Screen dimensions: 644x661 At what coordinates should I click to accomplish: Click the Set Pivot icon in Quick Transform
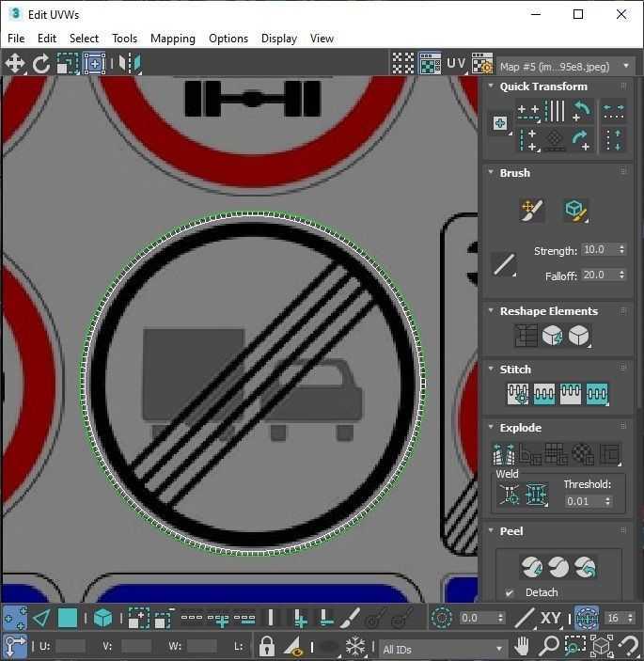pyautogui.click(x=500, y=124)
